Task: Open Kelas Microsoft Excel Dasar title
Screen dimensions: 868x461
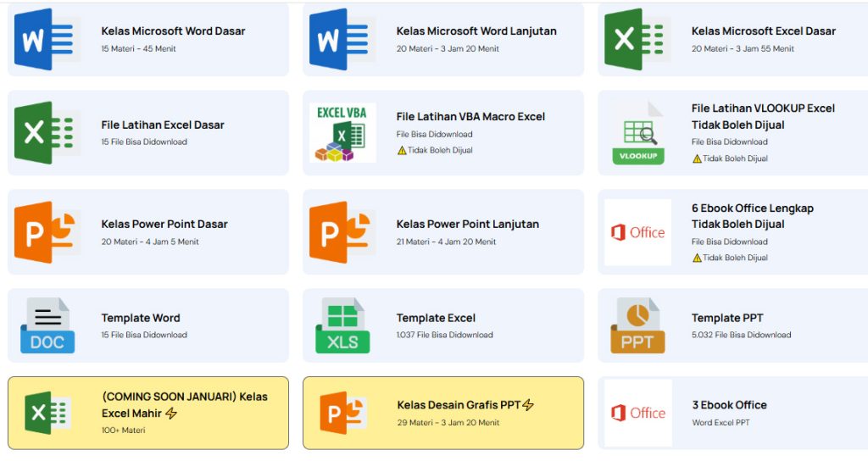Action: click(x=764, y=31)
